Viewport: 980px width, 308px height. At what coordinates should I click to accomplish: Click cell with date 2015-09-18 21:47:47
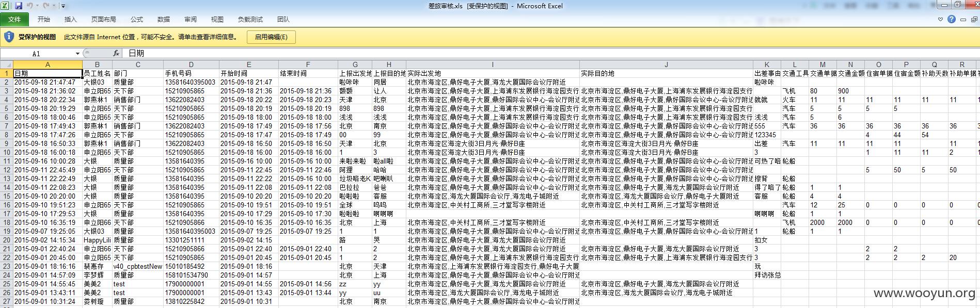48,82
